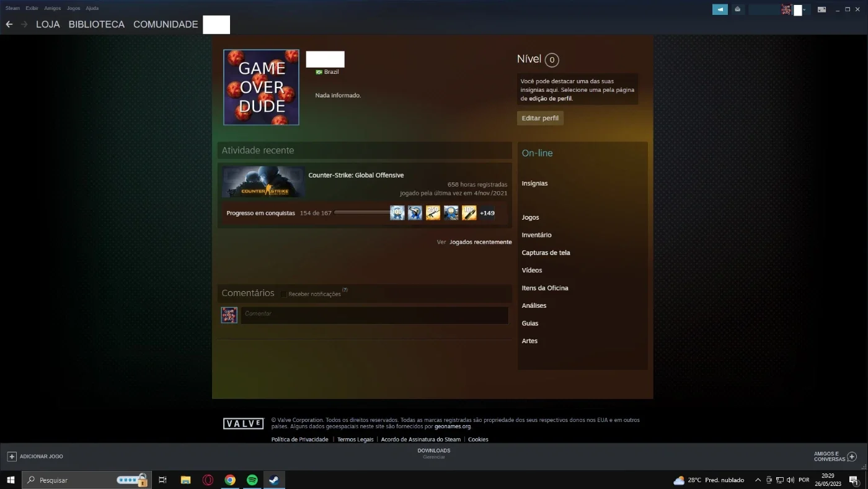The width and height of the screenshot is (868, 489).
Task: Click the level 0 badge circle
Action: [x=552, y=60]
